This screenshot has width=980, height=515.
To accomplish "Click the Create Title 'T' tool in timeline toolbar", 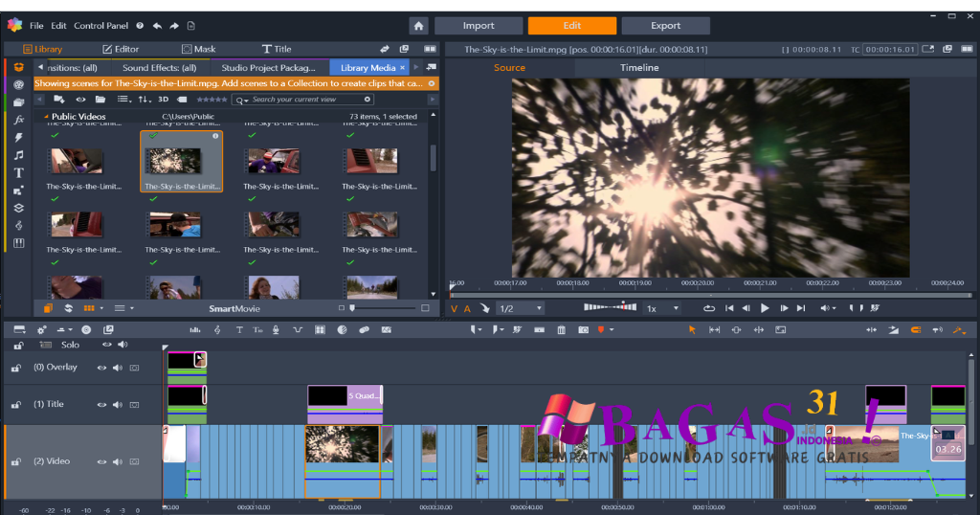I will tap(238, 330).
